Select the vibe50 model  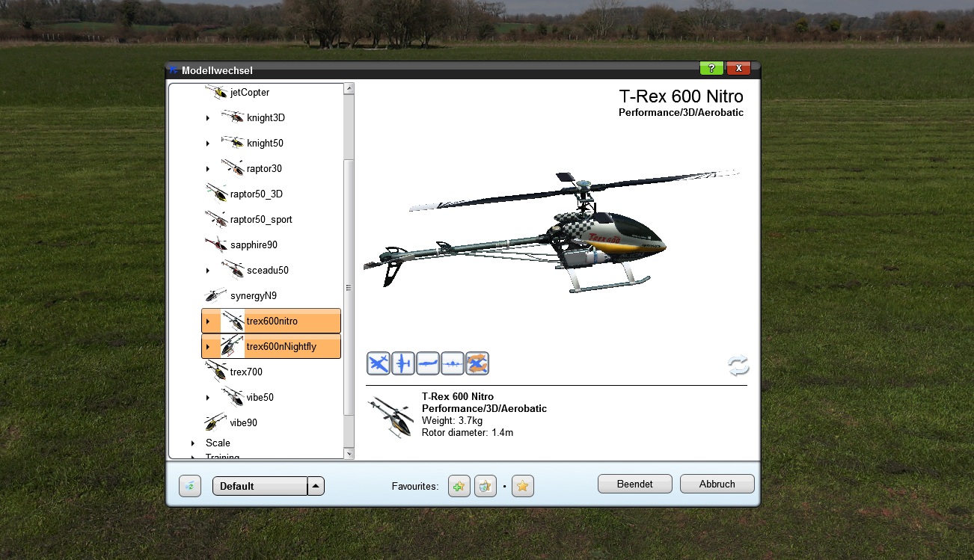click(260, 397)
